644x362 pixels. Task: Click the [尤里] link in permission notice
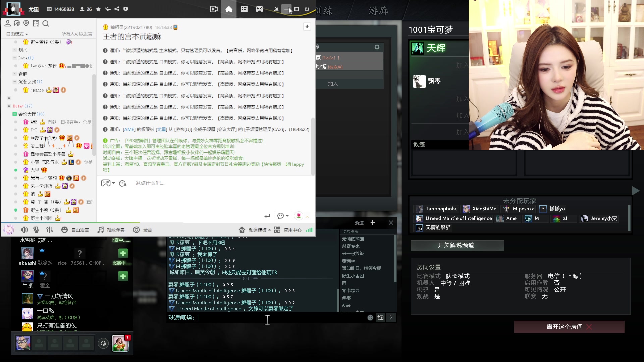click(161, 129)
